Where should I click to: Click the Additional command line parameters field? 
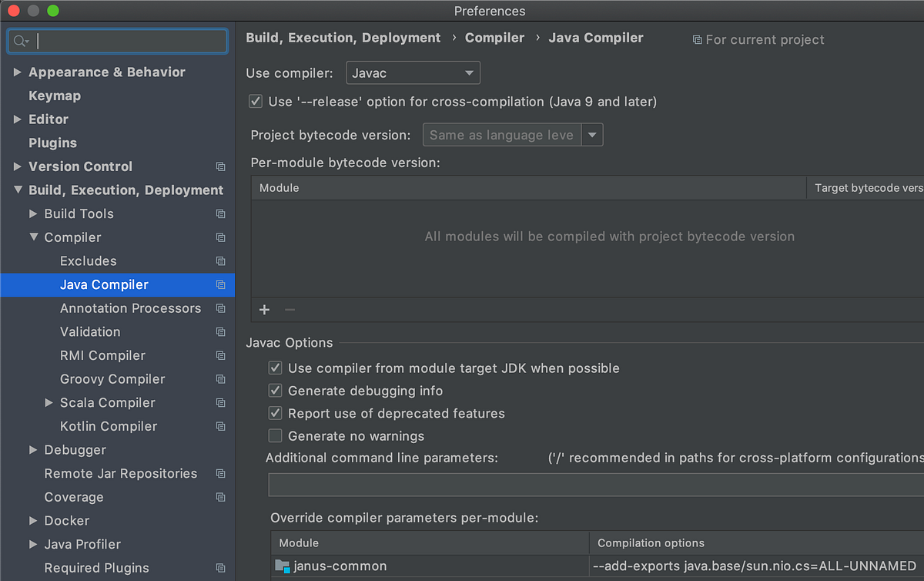click(593, 484)
